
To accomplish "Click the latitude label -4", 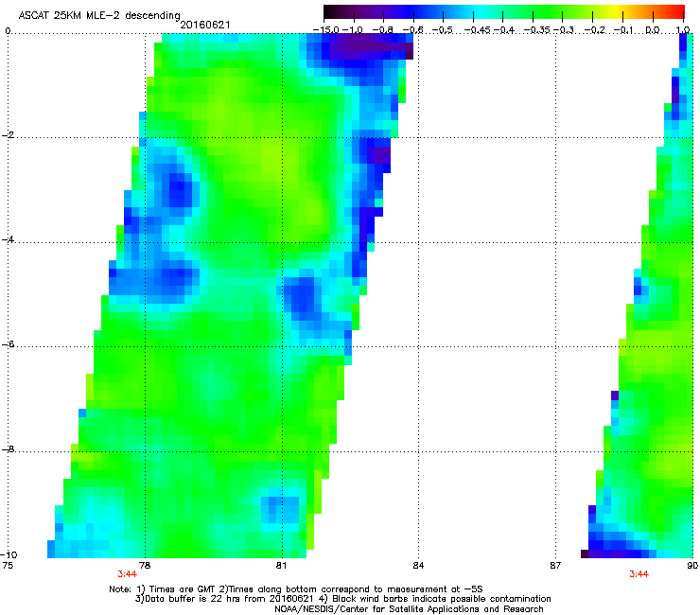I will 8,239.
